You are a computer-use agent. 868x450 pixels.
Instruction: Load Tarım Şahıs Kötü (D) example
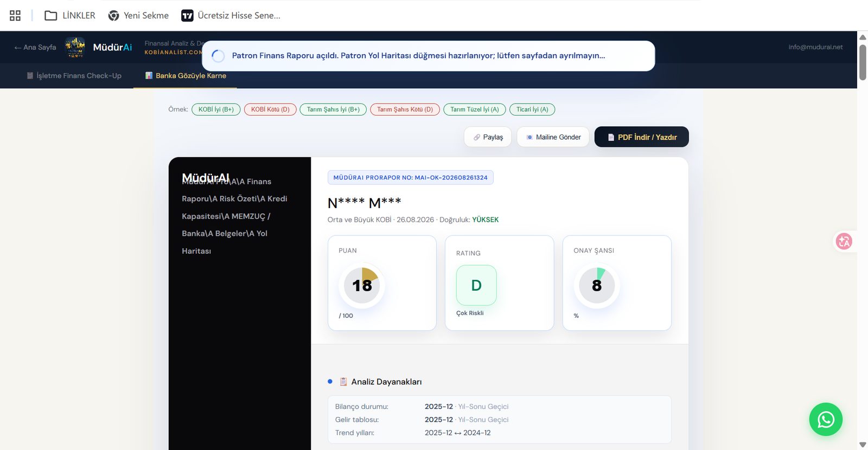[x=405, y=110]
